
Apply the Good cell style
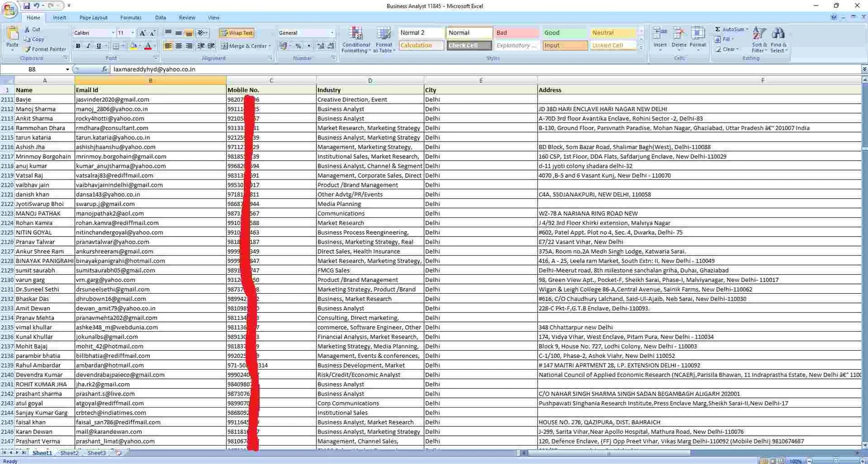(564, 33)
